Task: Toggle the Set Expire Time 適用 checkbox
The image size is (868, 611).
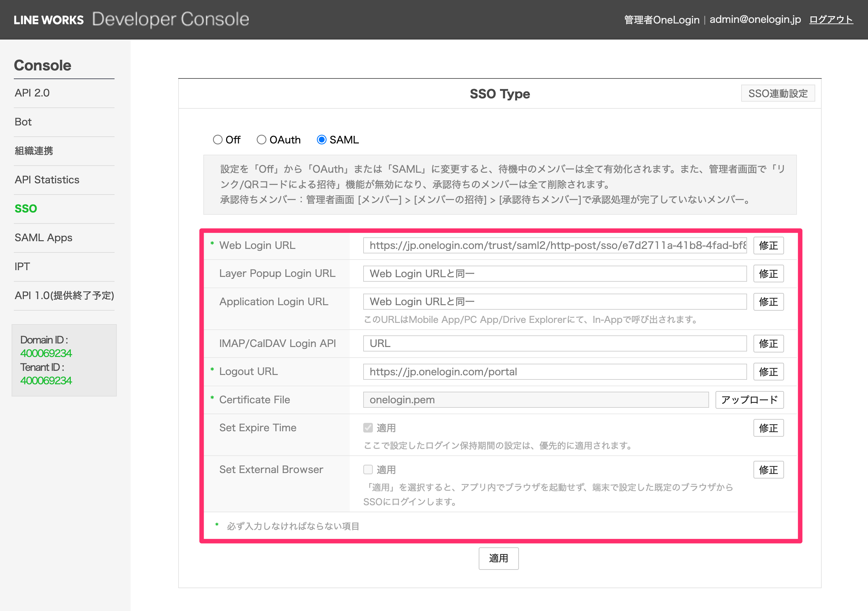Action: click(368, 428)
